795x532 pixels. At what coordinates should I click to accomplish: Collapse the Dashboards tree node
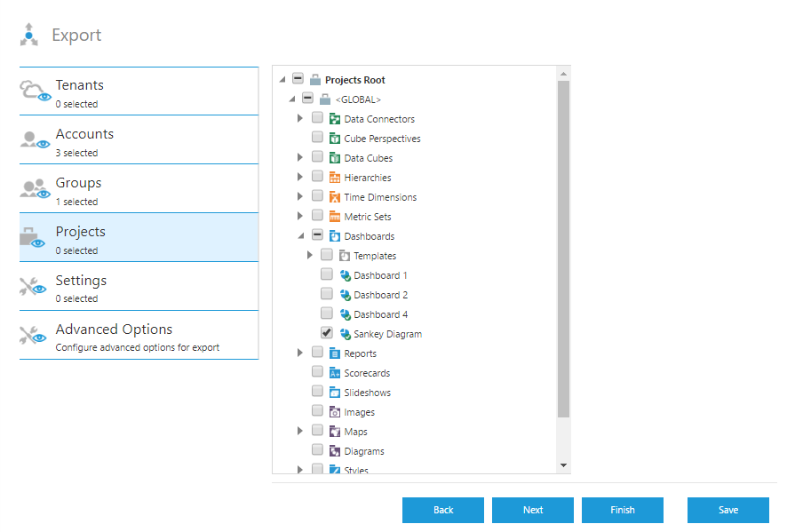300,236
